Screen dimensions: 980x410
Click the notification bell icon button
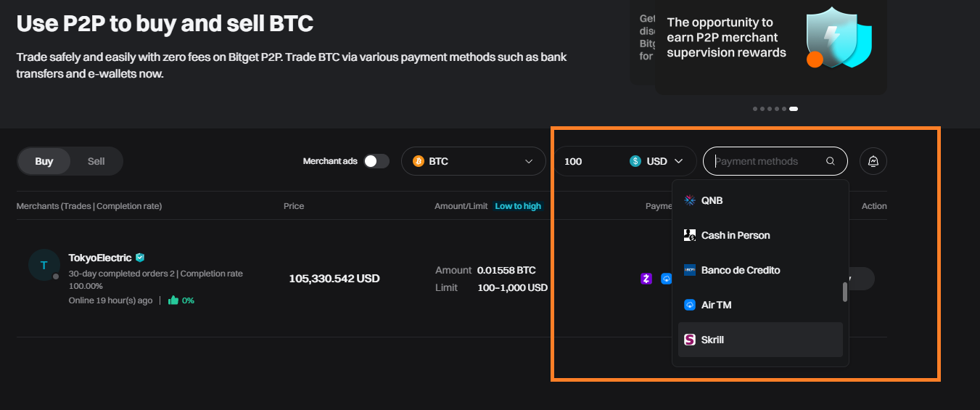click(x=873, y=161)
